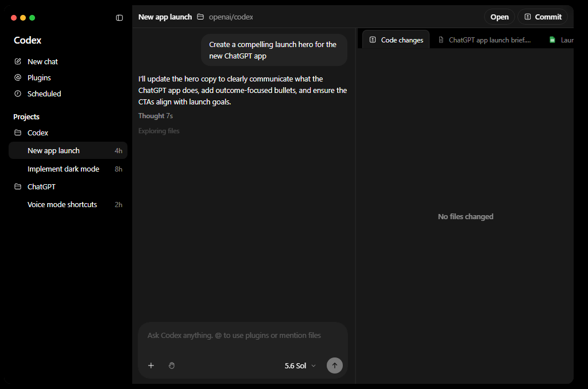588x389 pixels.
Task: Click the assistant reply about hero copy
Action: point(243,90)
